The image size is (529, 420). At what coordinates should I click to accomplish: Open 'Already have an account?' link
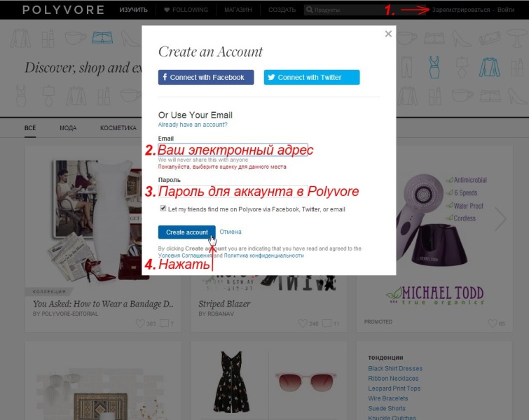coord(193,125)
